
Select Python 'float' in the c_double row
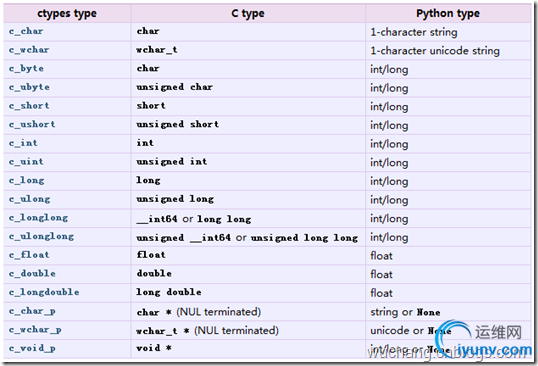tap(382, 274)
